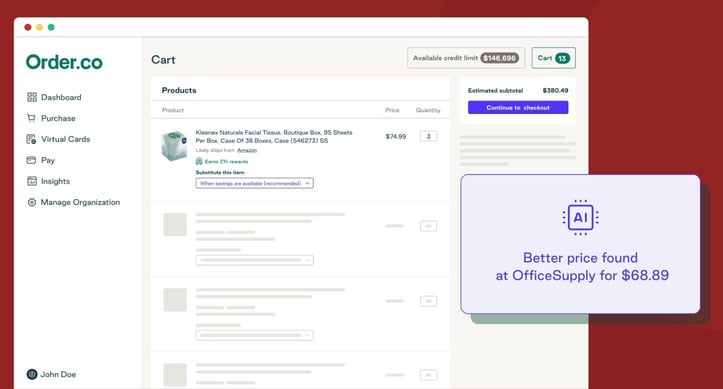The width and height of the screenshot is (723, 389).
Task: Click the Insights chart icon
Action: pos(32,181)
